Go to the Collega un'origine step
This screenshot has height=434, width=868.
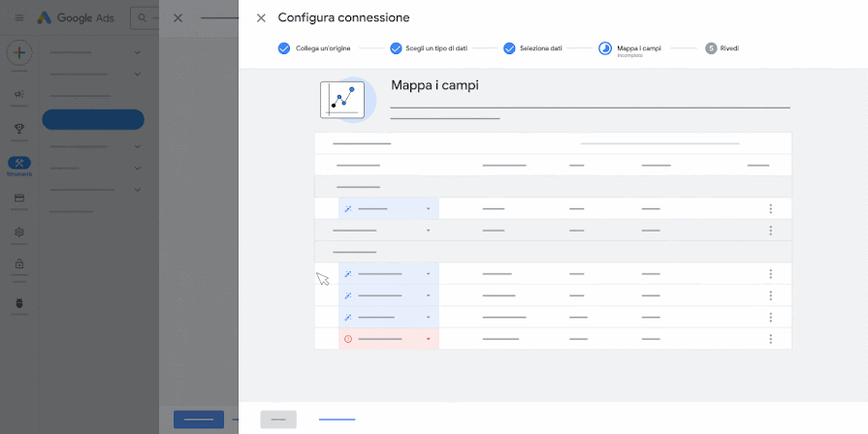(314, 48)
